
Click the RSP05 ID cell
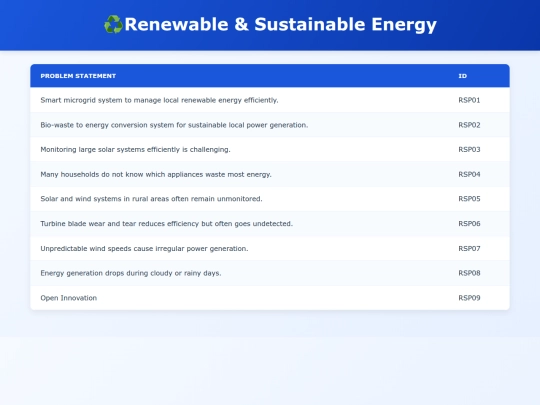469,199
